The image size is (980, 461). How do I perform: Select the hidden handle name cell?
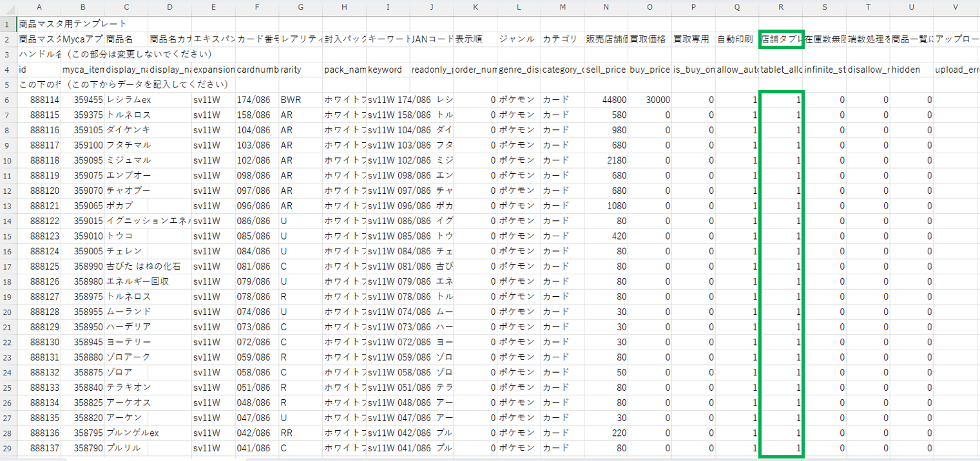pyautogui.click(x=911, y=70)
